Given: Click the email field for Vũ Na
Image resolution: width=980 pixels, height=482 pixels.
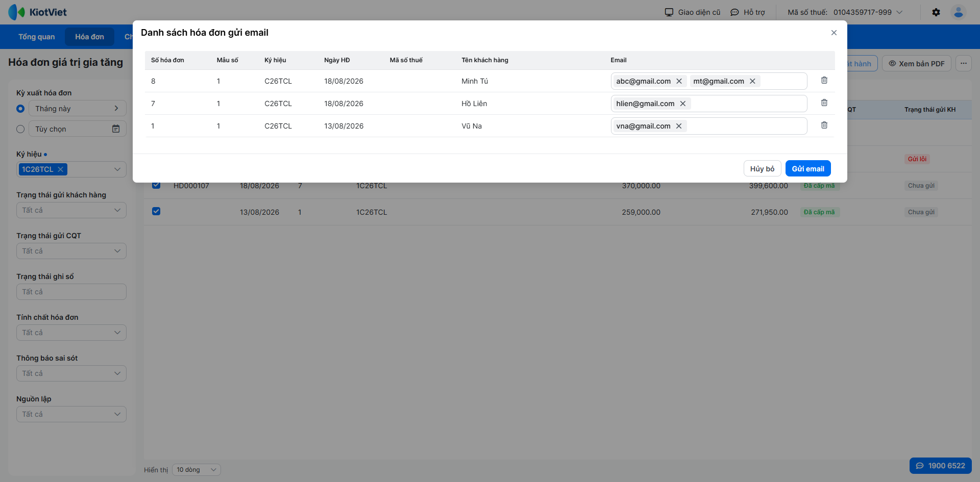Looking at the screenshot, I should pyautogui.click(x=709, y=126).
